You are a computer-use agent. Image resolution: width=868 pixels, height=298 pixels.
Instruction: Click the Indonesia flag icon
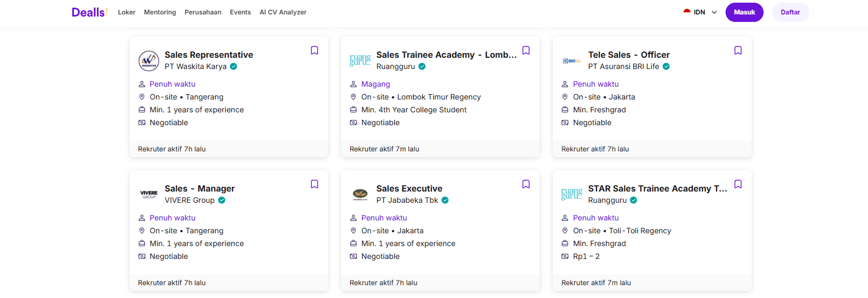tap(687, 12)
